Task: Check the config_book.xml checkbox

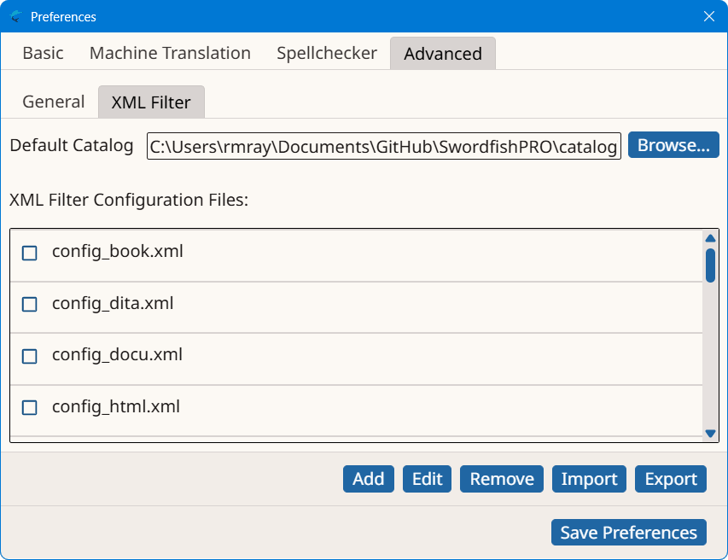Action: click(30, 253)
